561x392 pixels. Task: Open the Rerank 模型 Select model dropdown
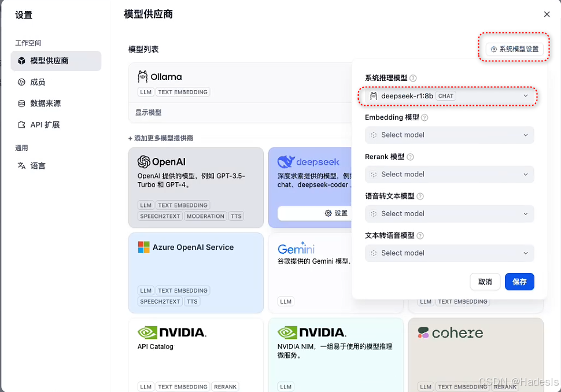pyautogui.click(x=449, y=175)
